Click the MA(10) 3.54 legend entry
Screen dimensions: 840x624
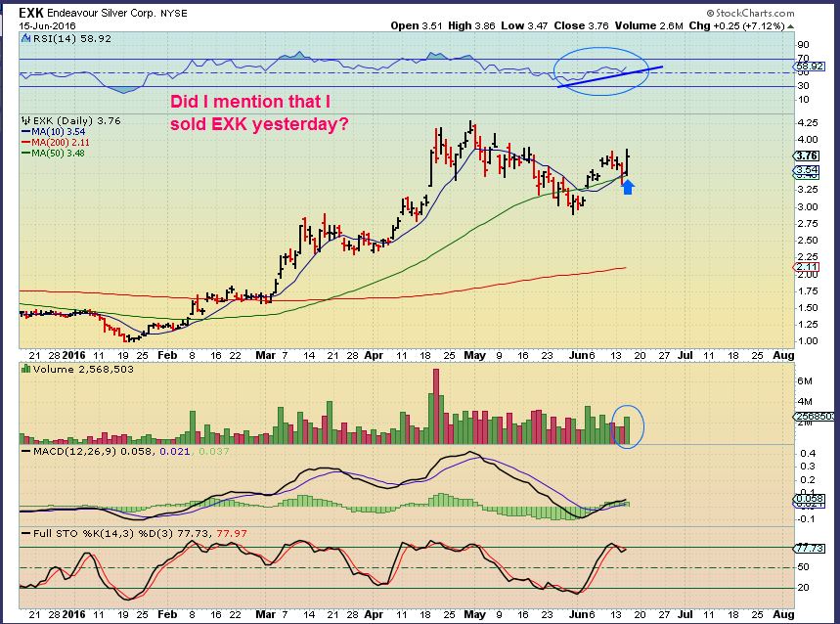[53, 132]
